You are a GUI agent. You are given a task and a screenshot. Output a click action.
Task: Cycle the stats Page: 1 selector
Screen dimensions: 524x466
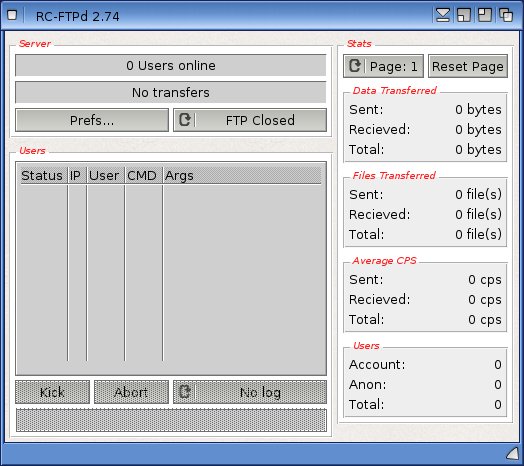[x=383, y=66]
